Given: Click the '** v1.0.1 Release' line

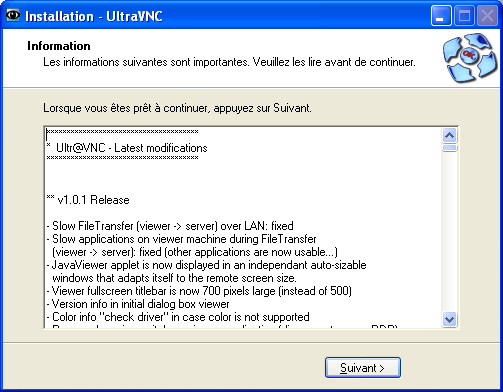Looking at the screenshot, I should point(88,200).
